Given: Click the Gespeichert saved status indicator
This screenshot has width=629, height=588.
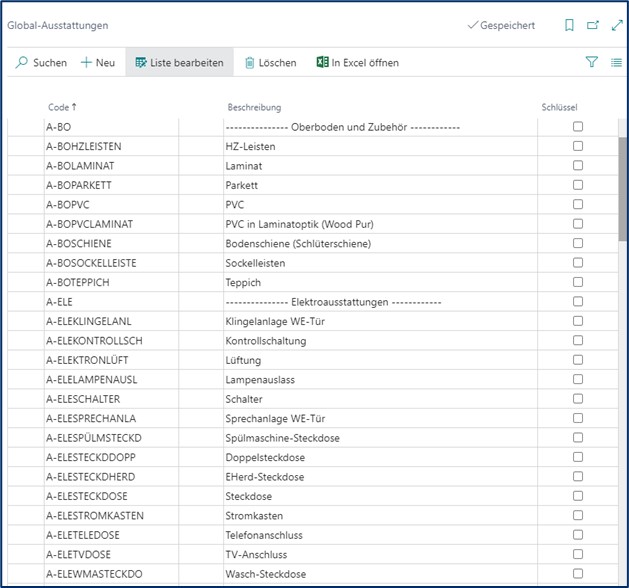Looking at the screenshot, I should click(501, 25).
